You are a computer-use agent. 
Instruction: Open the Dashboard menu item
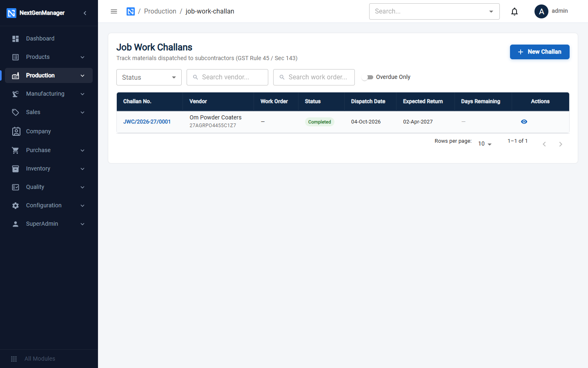point(49,38)
